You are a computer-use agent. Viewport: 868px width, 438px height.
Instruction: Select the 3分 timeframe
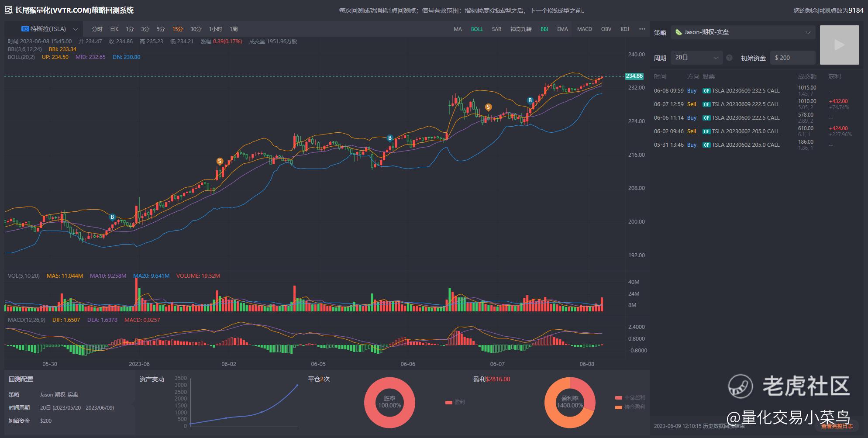coord(145,29)
